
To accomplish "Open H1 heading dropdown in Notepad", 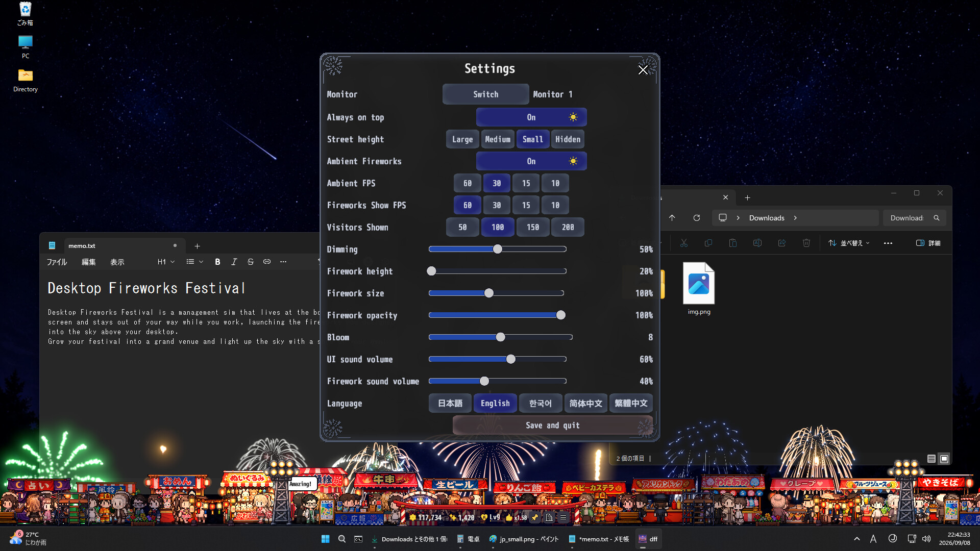I will pyautogui.click(x=166, y=262).
